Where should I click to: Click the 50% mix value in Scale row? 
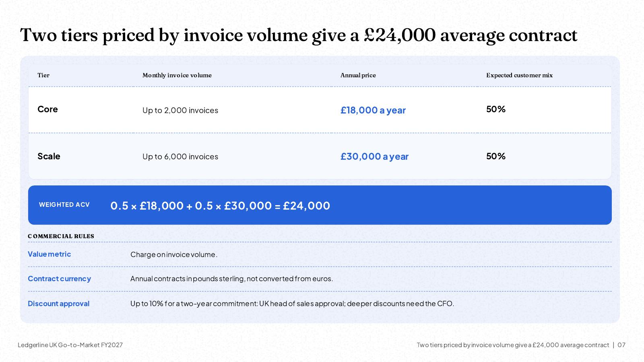coord(496,156)
